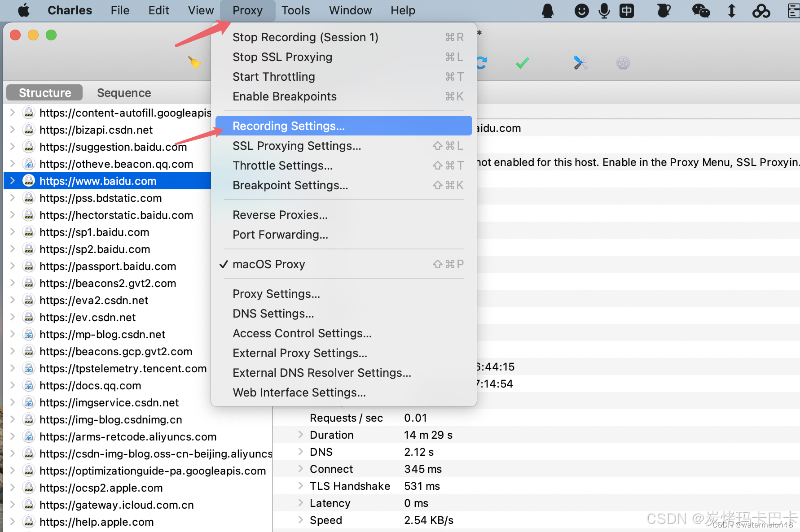Open the File menu
This screenshot has height=532, width=800.
pos(120,10)
